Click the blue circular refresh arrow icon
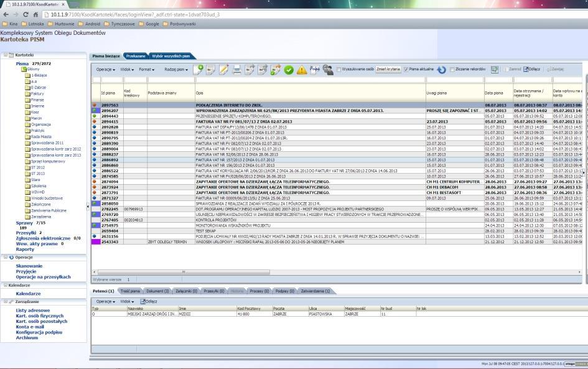Screen dimensions: 588x369 click(442, 70)
